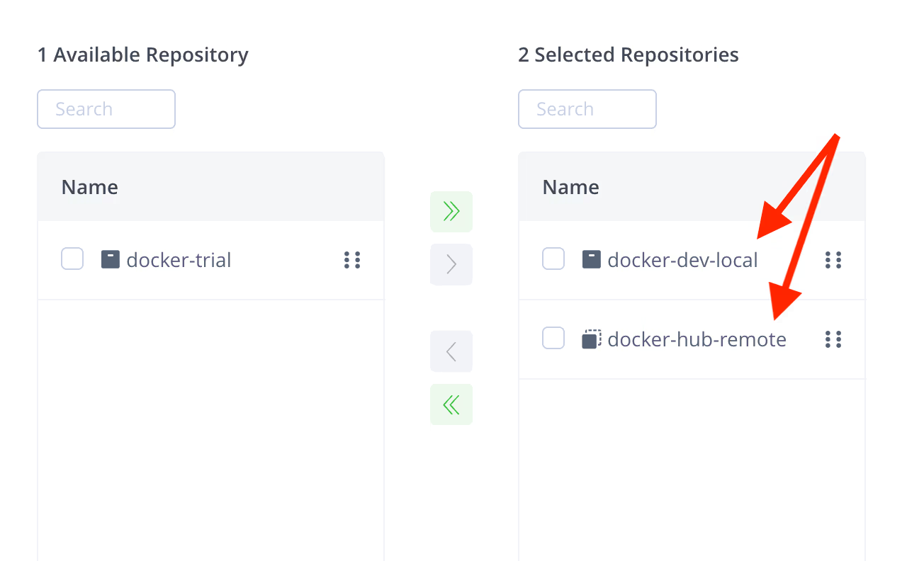This screenshot has width=924, height=561.
Task: Click the '2 Selected Repositories' heading
Action: click(629, 55)
